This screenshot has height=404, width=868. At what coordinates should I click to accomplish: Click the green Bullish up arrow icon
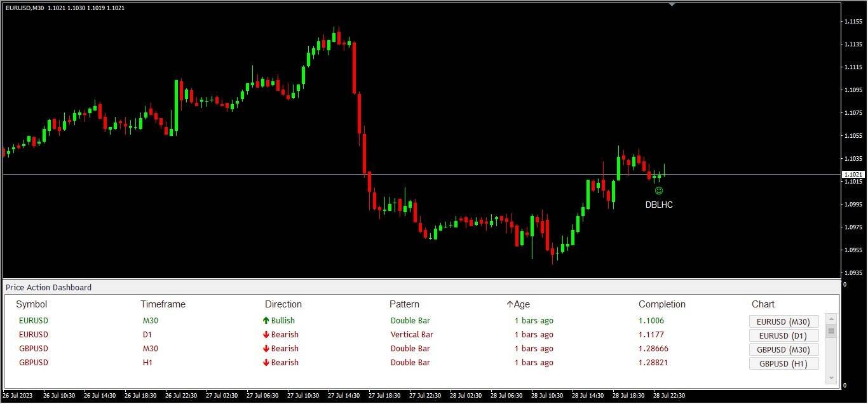pyautogui.click(x=266, y=321)
